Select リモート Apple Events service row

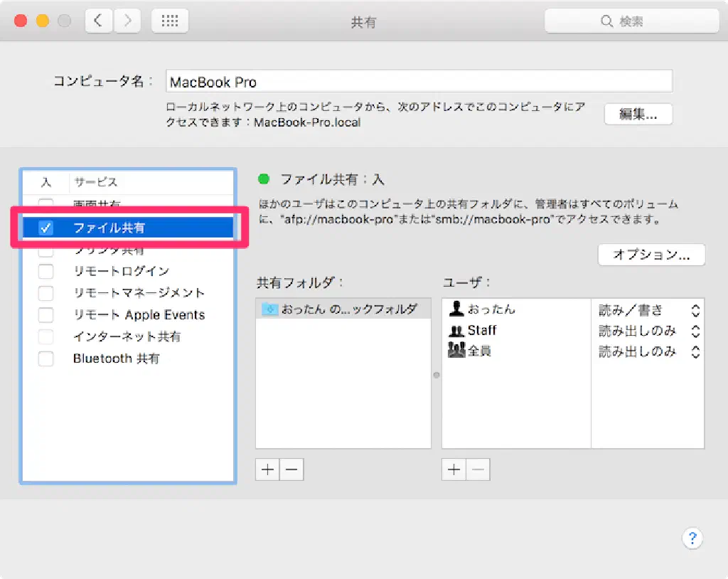(x=139, y=315)
